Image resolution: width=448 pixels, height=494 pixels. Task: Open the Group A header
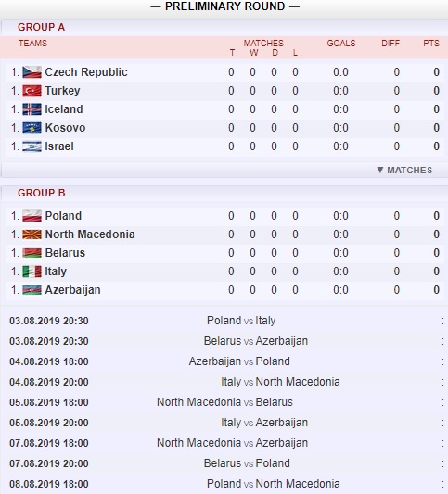click(42, 27)
